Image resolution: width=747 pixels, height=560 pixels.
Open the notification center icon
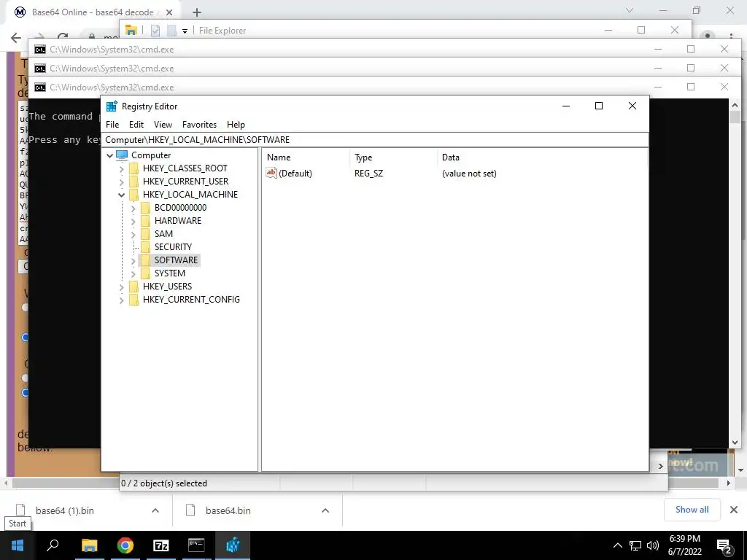tap(724, 545)
